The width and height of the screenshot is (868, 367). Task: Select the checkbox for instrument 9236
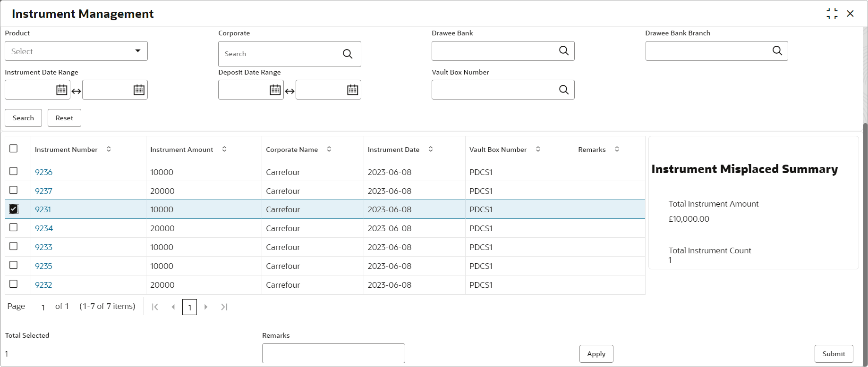14,171
